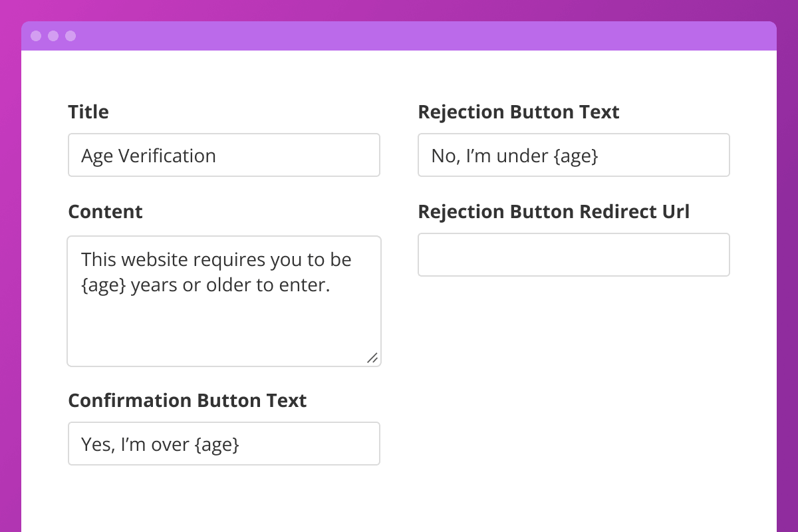Viewport: 798px width, 532px height.
Task: Click {age} in "Yes, I'm over" field
Action: click(x=217, y=444)
